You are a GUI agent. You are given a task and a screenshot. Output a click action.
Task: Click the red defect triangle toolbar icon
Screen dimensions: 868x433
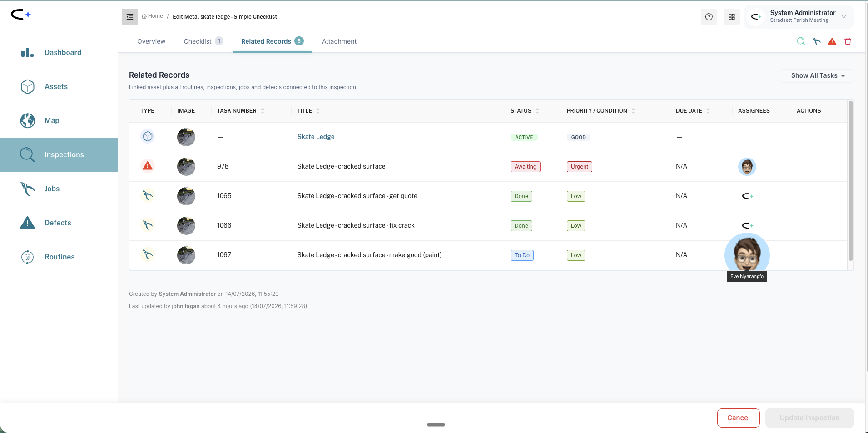coord(832,41)
